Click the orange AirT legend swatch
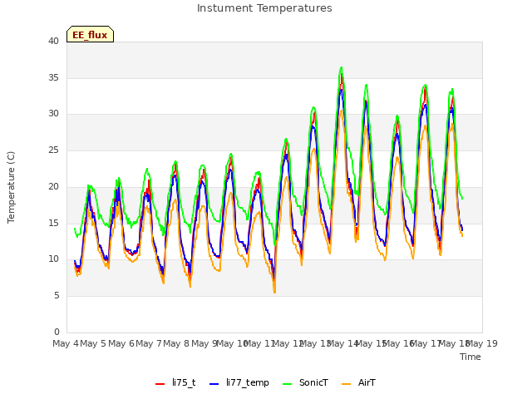Viewport: 532px width, 399px height. (346, 383)
